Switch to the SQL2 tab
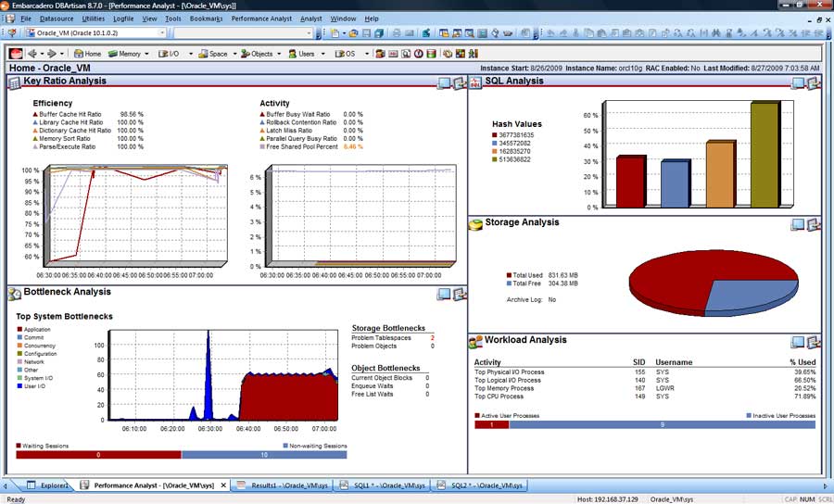The width and height of the screenshot is (834, 504). pos(480,485)
